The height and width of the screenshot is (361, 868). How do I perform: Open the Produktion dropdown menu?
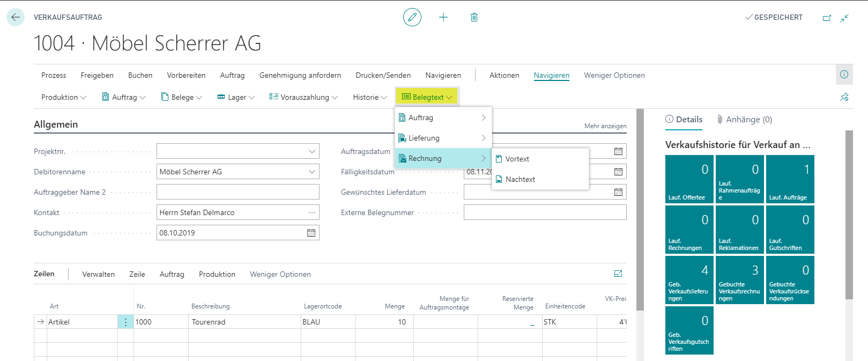point(64,97)
